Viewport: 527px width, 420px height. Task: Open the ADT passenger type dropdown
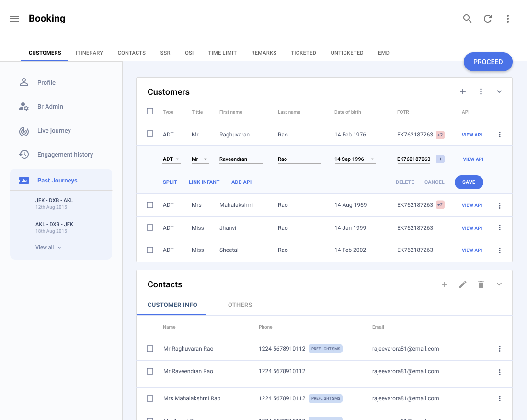(172, 159)
